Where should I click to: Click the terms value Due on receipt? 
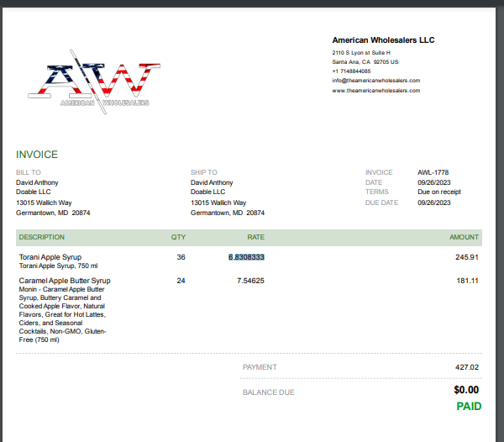pos(439,192)
